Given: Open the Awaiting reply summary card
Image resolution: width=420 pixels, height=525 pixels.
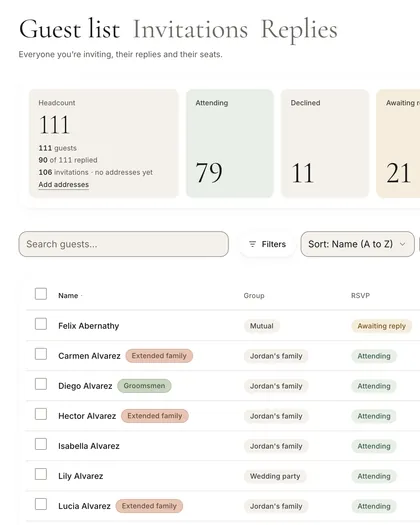Looking at the screenshot, I should (398, 143).
